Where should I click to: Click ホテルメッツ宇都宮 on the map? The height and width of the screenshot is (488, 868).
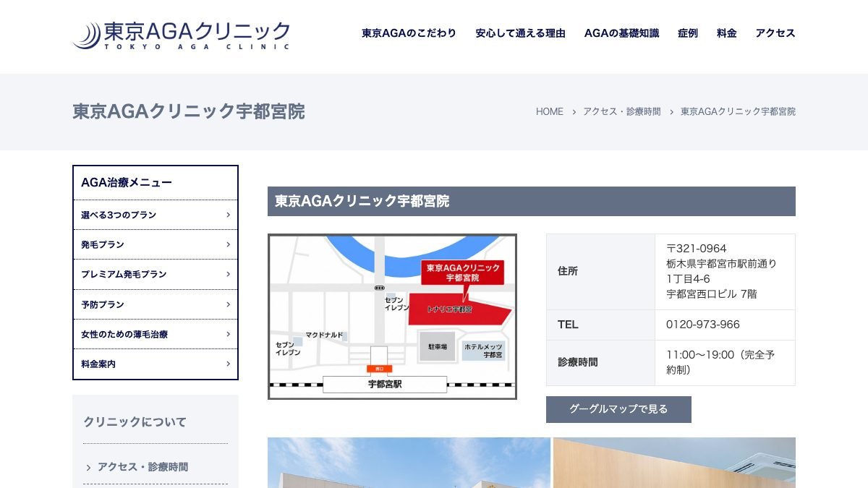[x=483, y=351]
